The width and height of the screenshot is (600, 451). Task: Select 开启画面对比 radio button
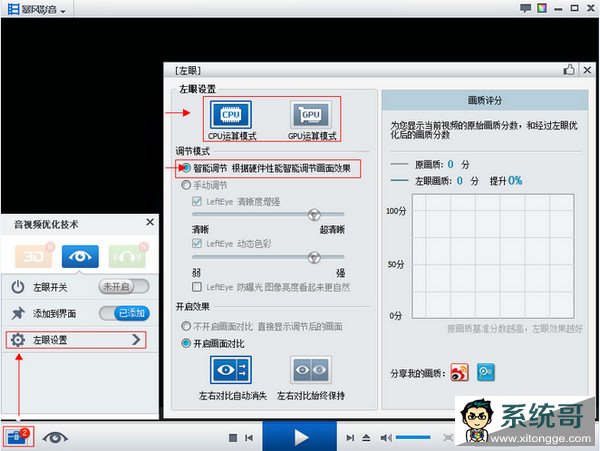click(x=186, y=343)
